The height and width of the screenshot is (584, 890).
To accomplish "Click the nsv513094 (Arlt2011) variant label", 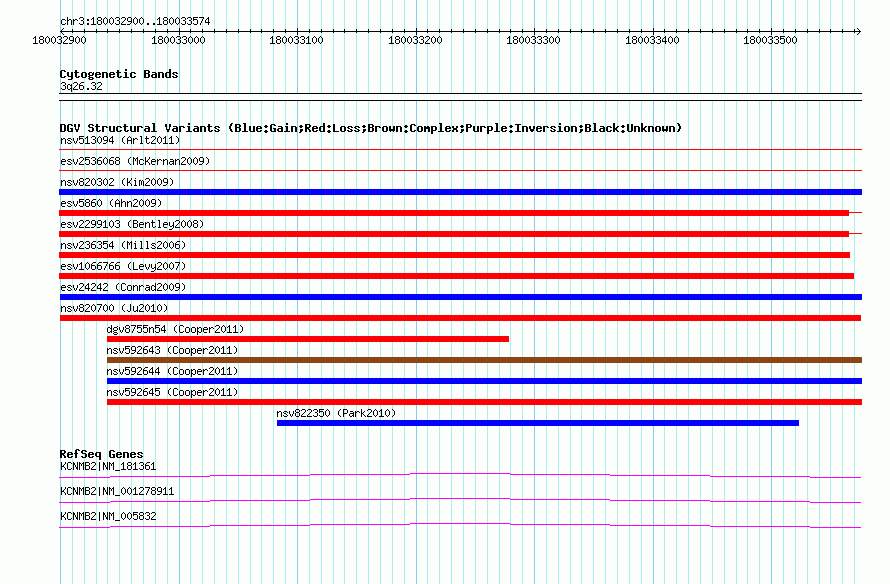I will 120,140.
